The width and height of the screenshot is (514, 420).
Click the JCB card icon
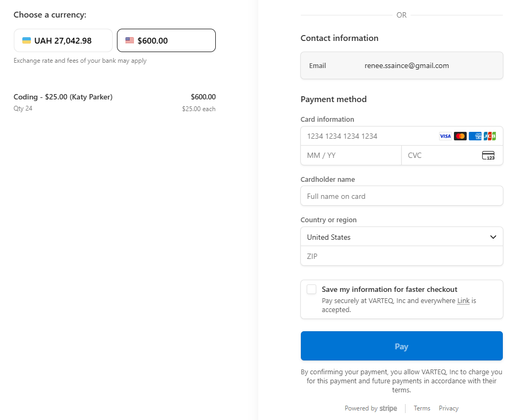[490, 136]
